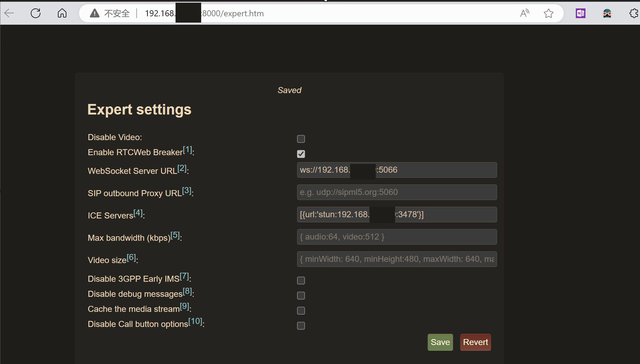The height and width of the screenshot is (364, 640).
Task: Focus the Max bandwidth input field
Action: click(397, 237)
